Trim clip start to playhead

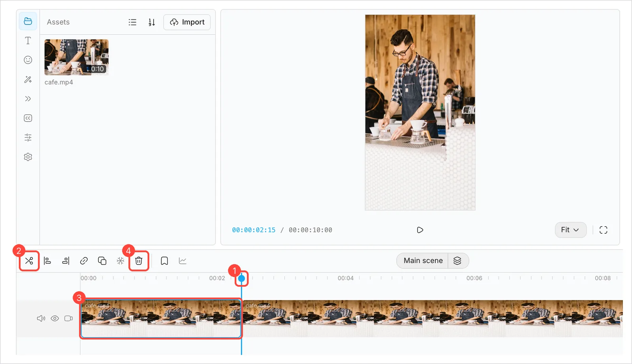pyautogui.click(x=47, y=261)
